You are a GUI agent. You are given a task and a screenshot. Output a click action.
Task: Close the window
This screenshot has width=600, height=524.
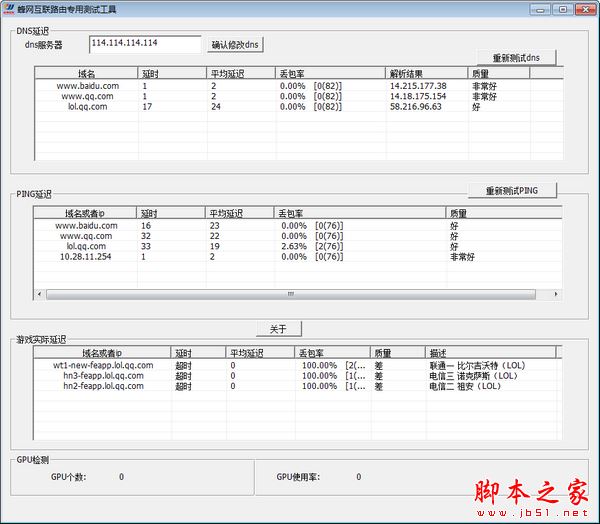pos(585,9)
